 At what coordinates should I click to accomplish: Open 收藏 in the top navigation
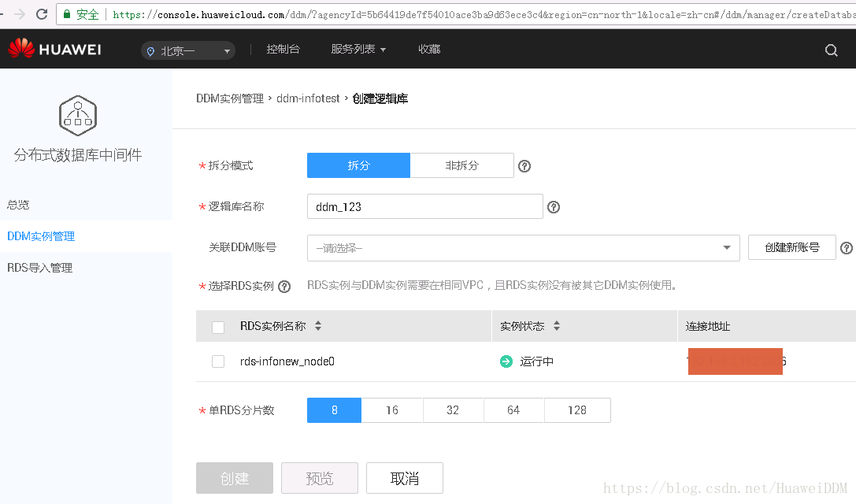coord(429,49)
